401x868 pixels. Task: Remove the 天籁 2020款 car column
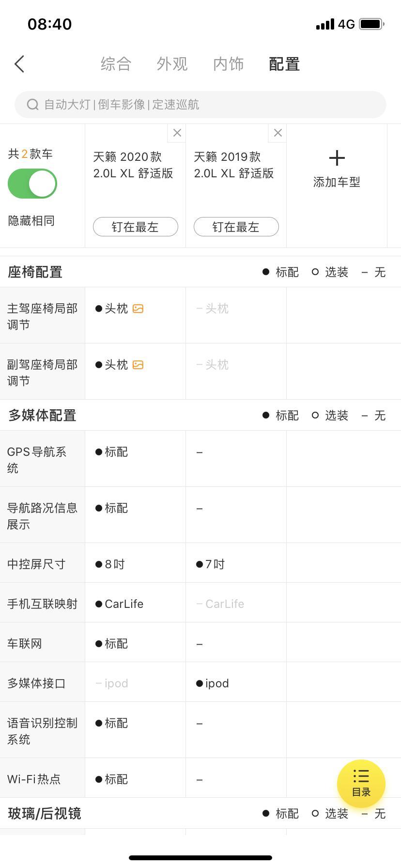[x=177, y=133]
